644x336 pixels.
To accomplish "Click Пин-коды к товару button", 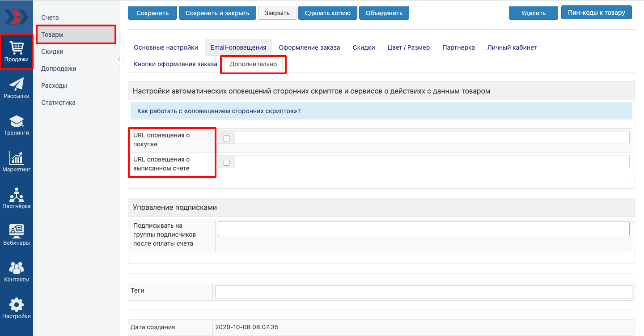I will tap(597, 13).
